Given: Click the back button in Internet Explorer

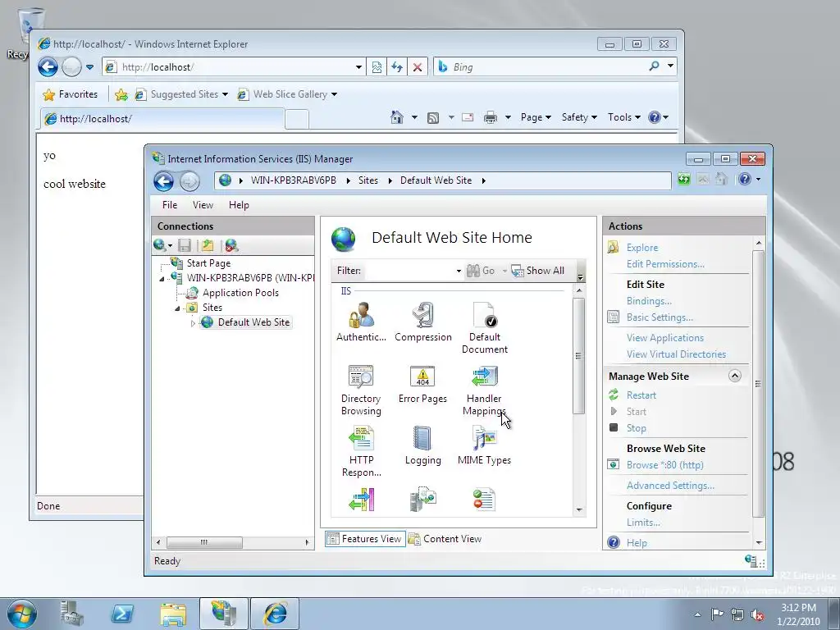Looking at the screenshot, I should [48, 67].
